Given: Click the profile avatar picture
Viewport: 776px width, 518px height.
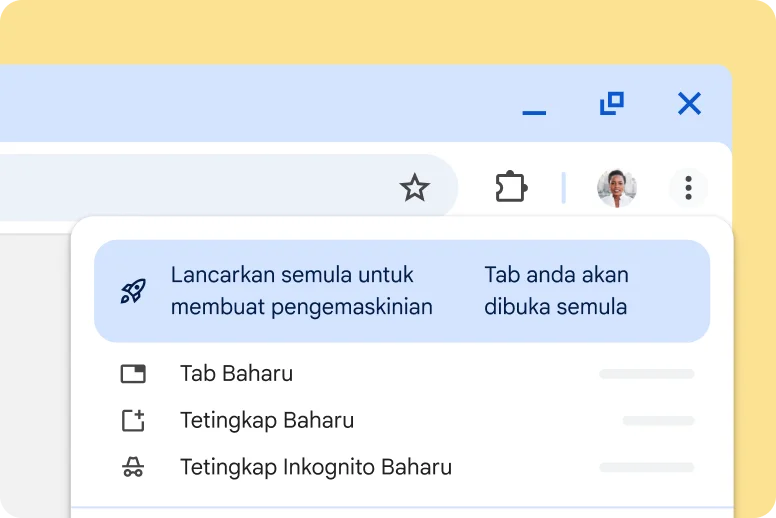Looking at the screenshot, I should click(616, 188).
